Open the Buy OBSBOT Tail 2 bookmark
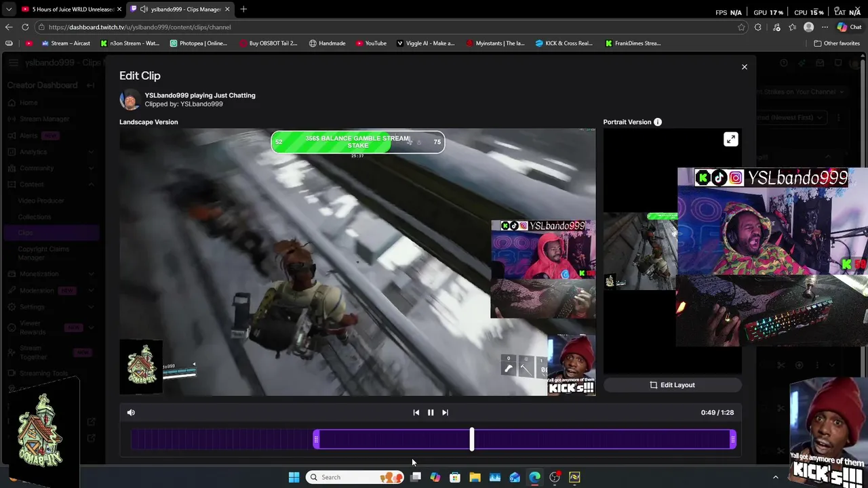 [x=268, y=43]
